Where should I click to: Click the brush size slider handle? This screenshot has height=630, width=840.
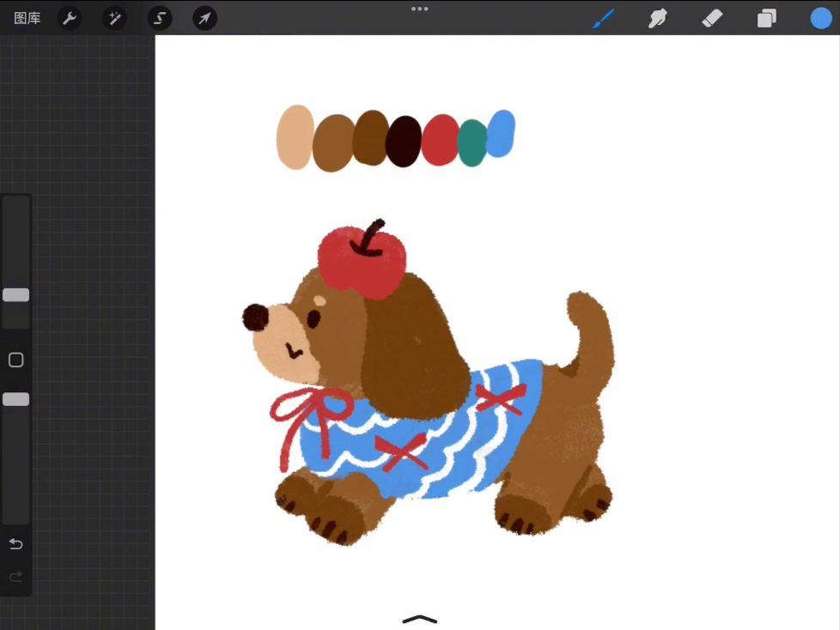[x=16, y=295]
